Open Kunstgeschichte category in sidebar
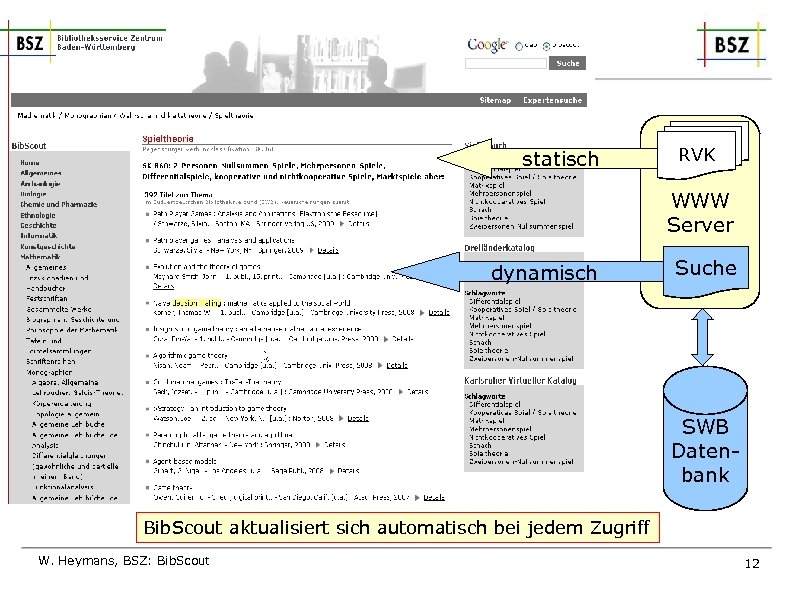794x595 pixels. click(x=48, y=247)
